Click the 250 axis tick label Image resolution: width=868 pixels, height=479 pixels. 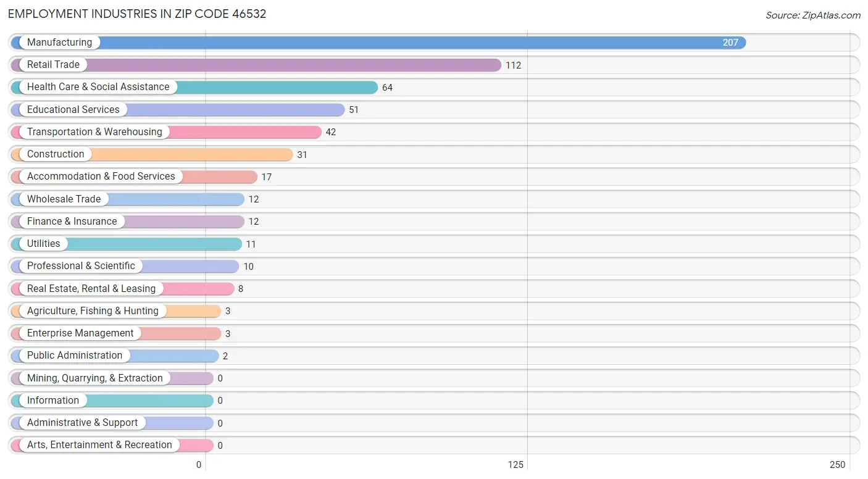pos(838,465)
